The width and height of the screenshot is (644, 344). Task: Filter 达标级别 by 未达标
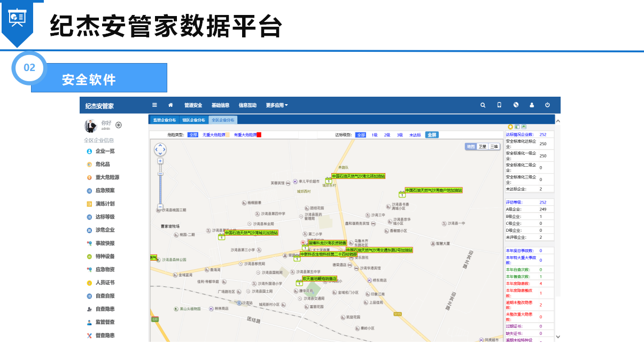pyautogui.click(x=415, y=135)
